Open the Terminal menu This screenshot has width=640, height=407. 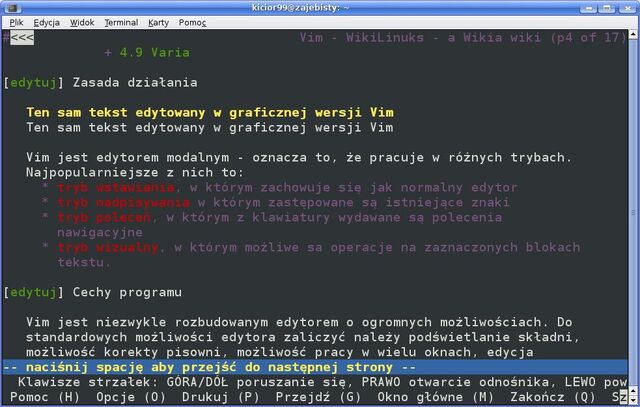(x=121, y=22)
